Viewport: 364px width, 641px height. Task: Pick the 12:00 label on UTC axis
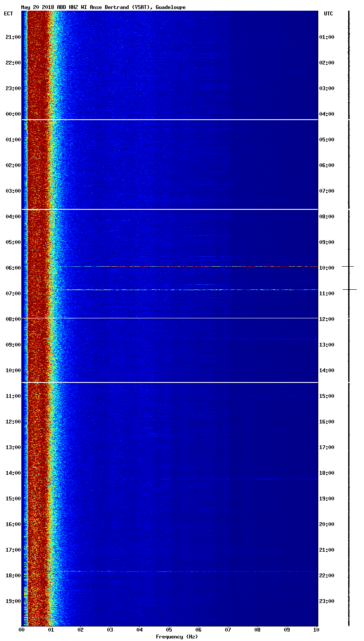tap(327, 319)
